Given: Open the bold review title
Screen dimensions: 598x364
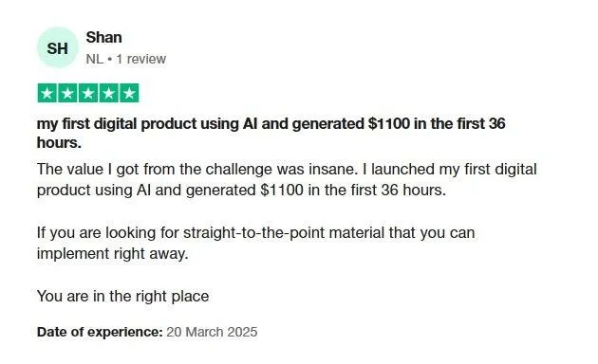Looking at the screenshot, I should (x=271, y=133).
